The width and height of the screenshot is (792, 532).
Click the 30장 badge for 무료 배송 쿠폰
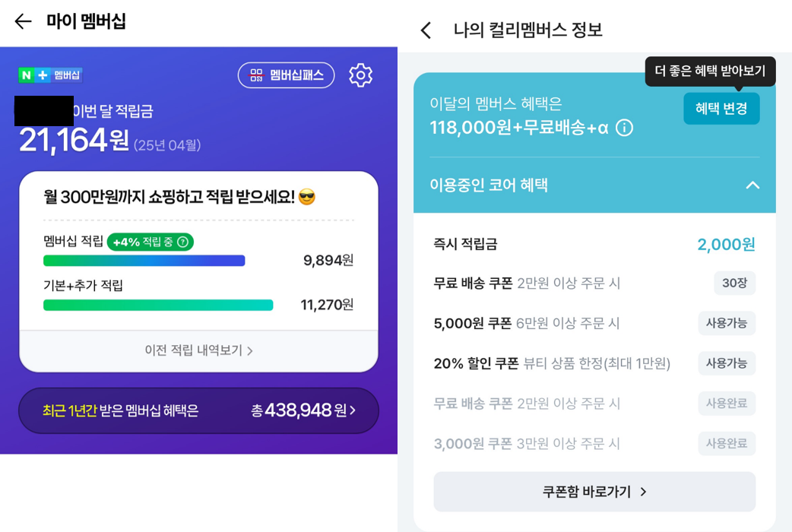click(x=734, y=283)
